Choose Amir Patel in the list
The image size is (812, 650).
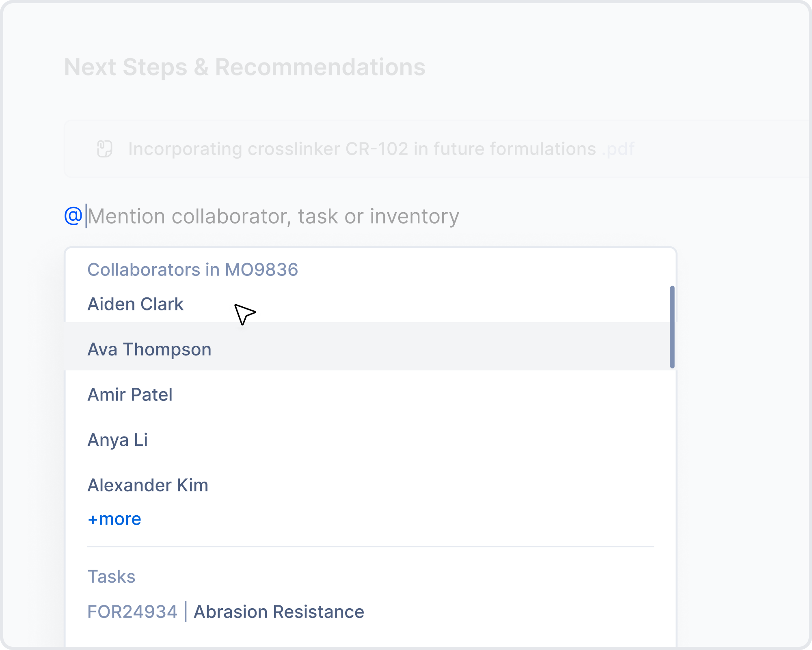[x=130, y=395]
